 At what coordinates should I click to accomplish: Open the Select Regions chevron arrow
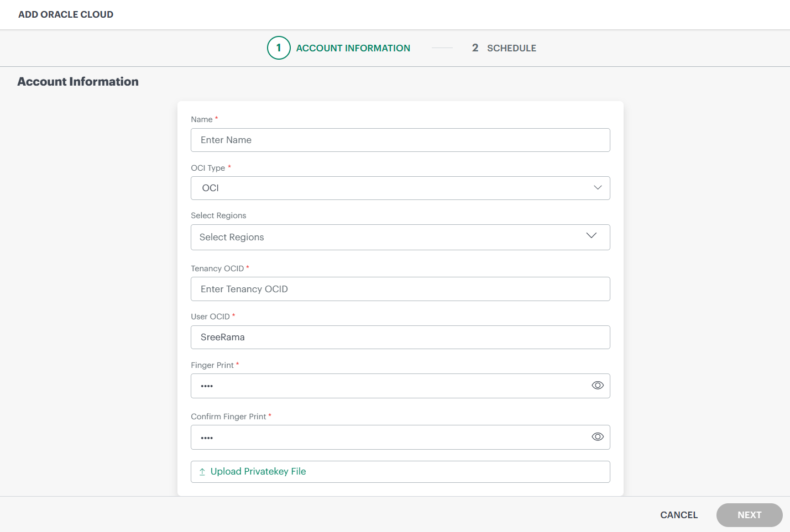point(591,236)
